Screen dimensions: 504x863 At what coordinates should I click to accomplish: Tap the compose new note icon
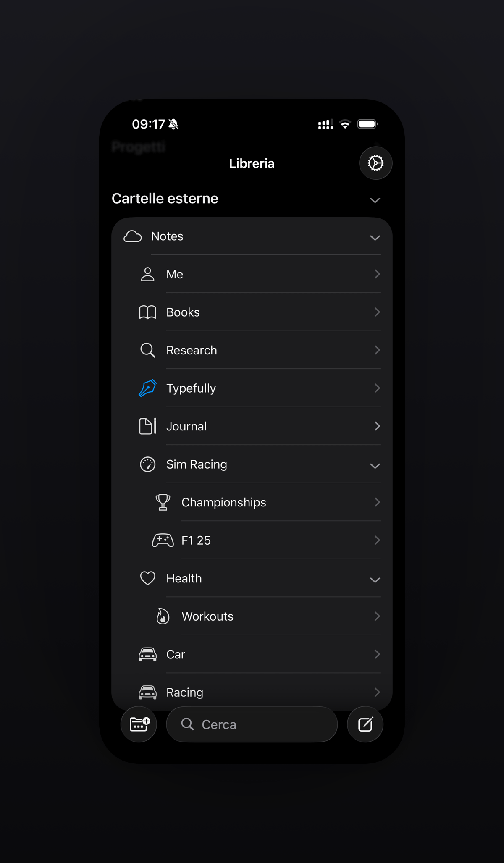click(365, 724)
